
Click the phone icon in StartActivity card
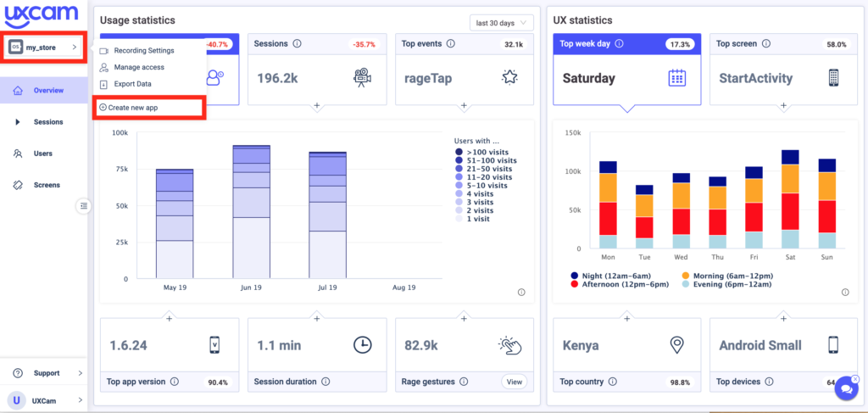[834, 78]
